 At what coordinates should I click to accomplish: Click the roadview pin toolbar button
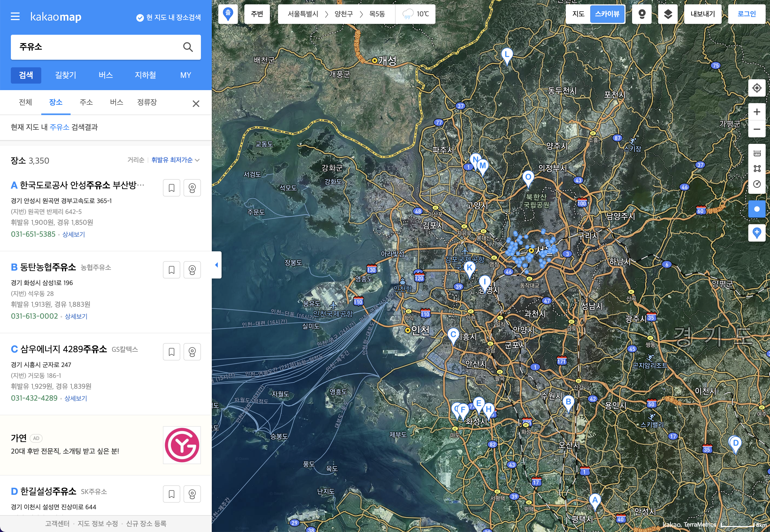click(x=642, y=14)
